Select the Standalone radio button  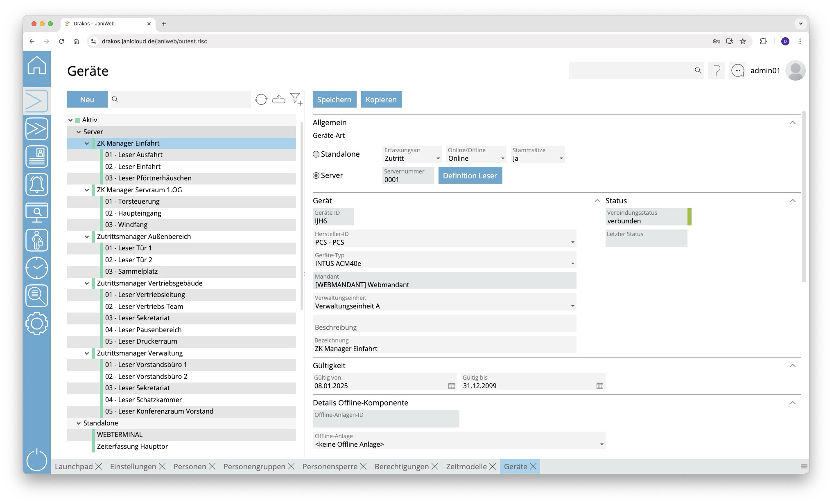point(316,154)
